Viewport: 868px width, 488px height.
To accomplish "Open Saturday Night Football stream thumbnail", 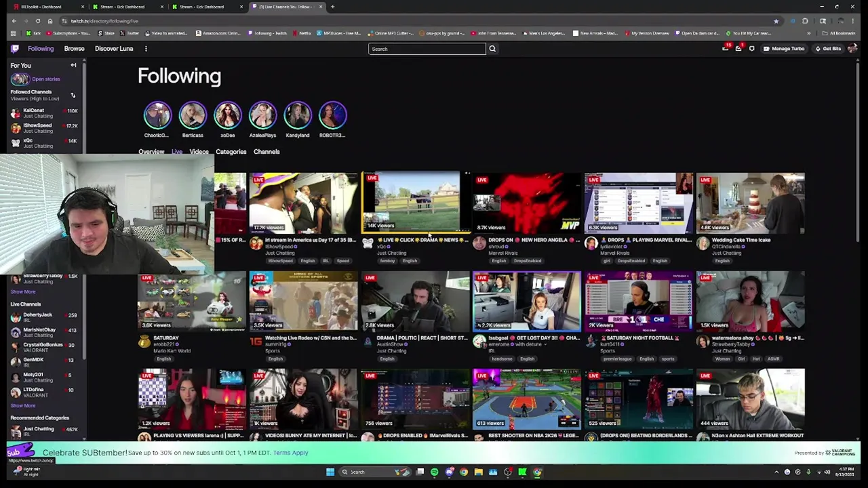I will pyautogui.click(x=639, y=302).
